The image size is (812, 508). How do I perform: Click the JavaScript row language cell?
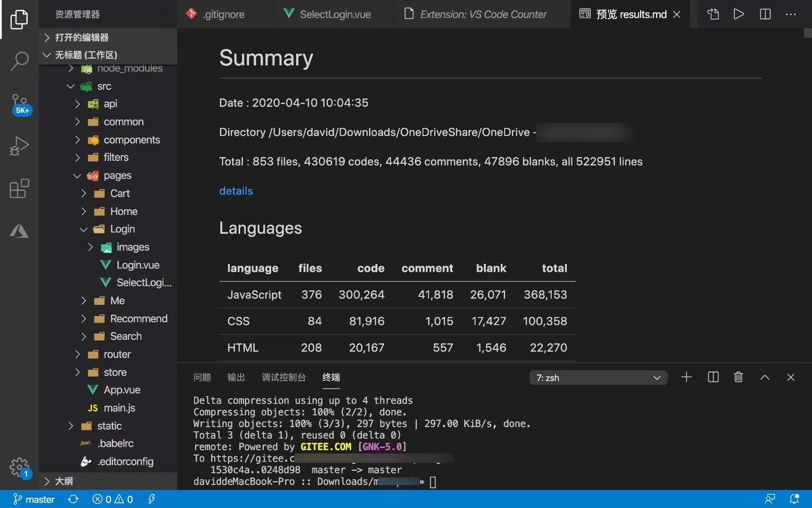coord(254,295)
